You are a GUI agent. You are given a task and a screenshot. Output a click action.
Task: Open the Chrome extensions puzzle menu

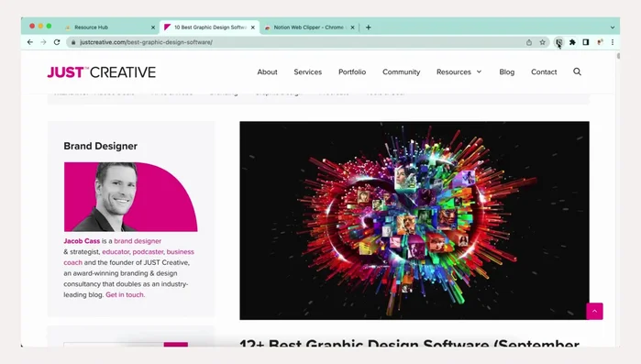pyautogui.click(x=572, y=42)
